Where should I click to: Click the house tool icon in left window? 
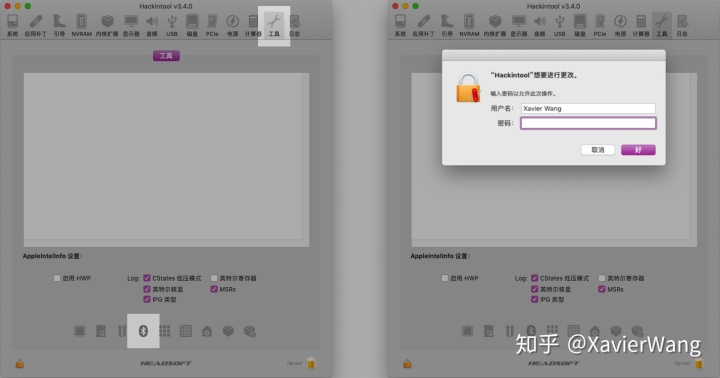coord(207,331)
